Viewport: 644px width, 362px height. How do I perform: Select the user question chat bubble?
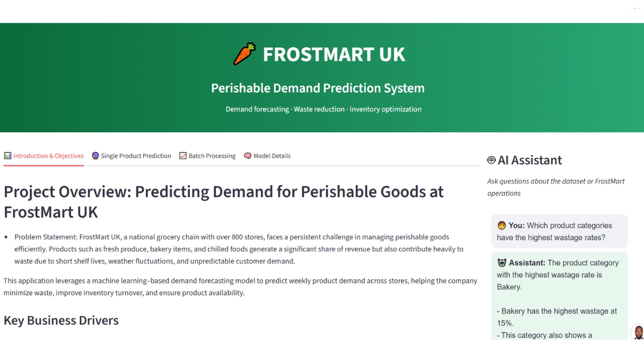click(559, 231)
